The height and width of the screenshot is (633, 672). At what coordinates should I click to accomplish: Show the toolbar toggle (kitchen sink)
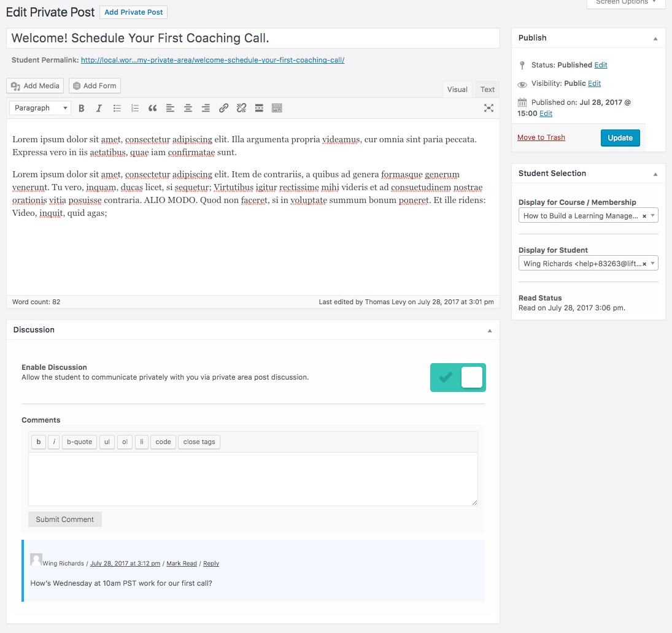point(277,109)
